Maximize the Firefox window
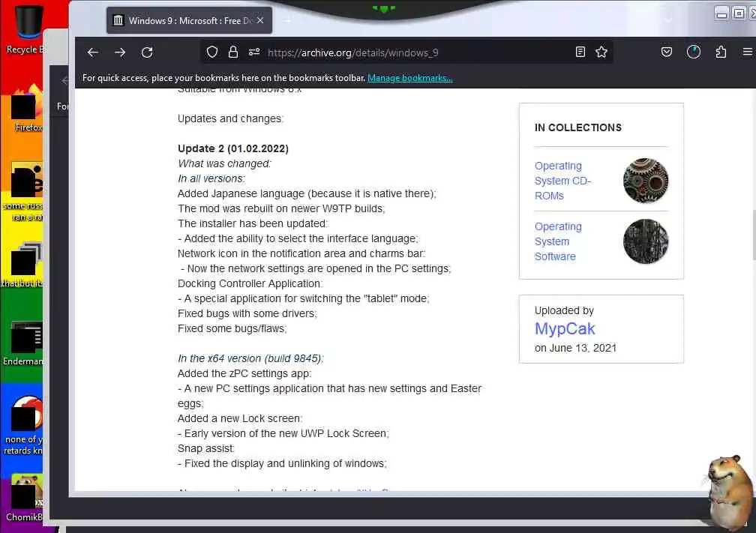Screen dimensions: 756x533 click(x=739, y=13)
